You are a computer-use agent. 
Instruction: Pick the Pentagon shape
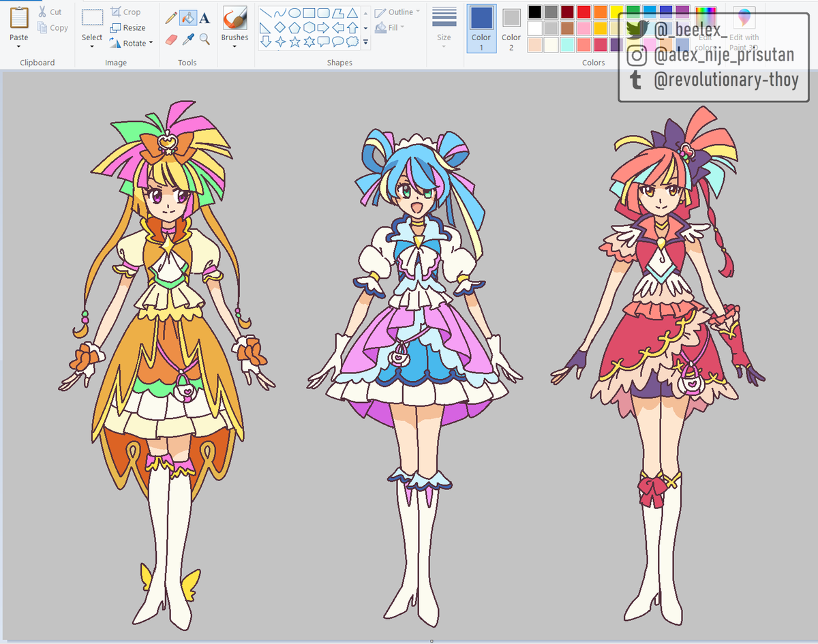click(294, 27)
